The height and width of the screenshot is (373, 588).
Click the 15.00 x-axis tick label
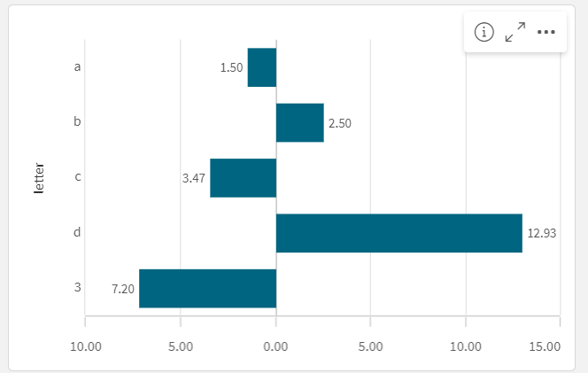tap(547, 346)
